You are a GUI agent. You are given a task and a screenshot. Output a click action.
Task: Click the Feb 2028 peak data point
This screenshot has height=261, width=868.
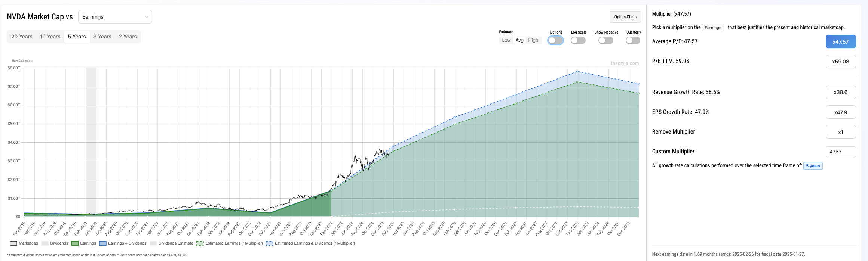coord(577,71)
